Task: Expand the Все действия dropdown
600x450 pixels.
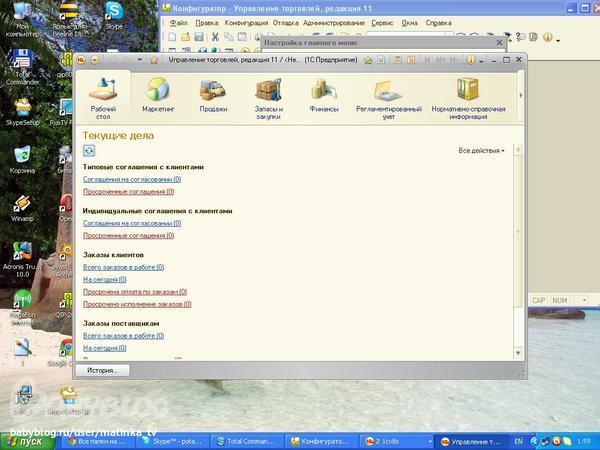Action: click(x=481, y=150)
